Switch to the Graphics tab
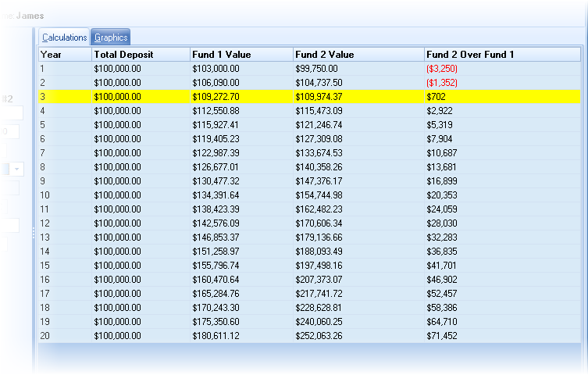The image size is (588, 375). (111, 37)
